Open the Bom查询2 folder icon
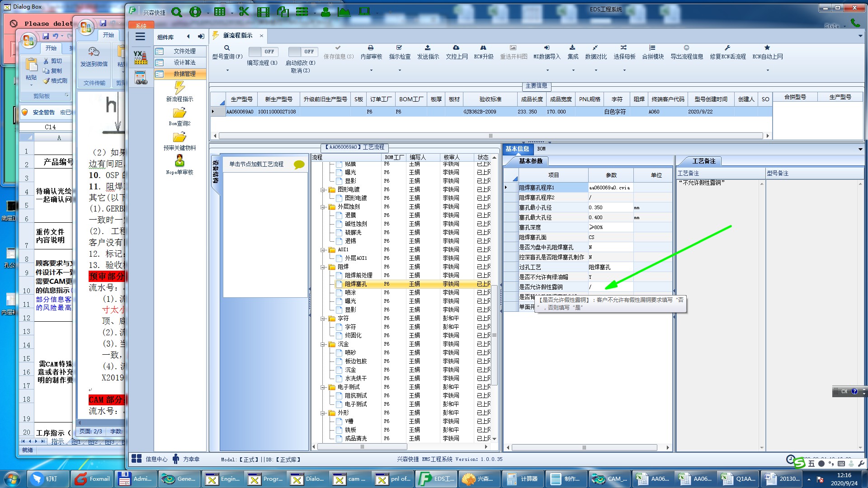The height and width of the screenshot is (488, 868). pos(179,113)
